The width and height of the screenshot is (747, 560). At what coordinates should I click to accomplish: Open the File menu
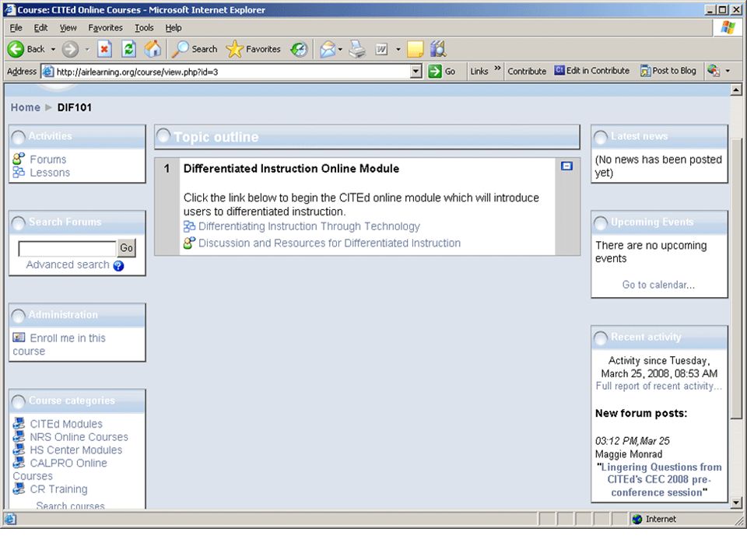[16, 28]
